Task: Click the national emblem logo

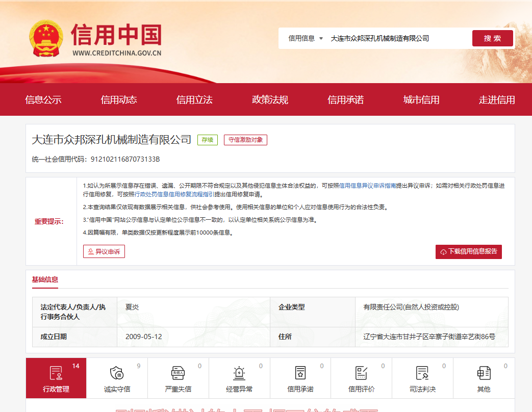Action: tap(46, 39)
